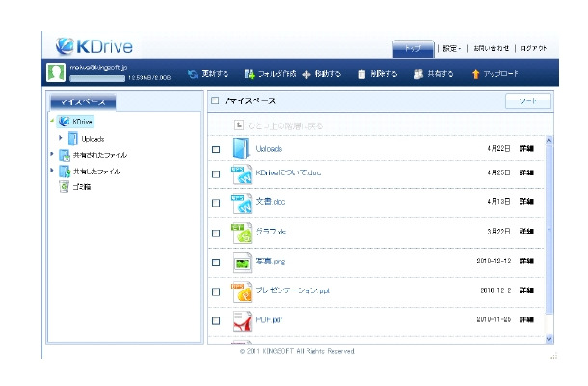
Task: Click ひとつ上の階層に戻る link
Action: click(285, 125)
